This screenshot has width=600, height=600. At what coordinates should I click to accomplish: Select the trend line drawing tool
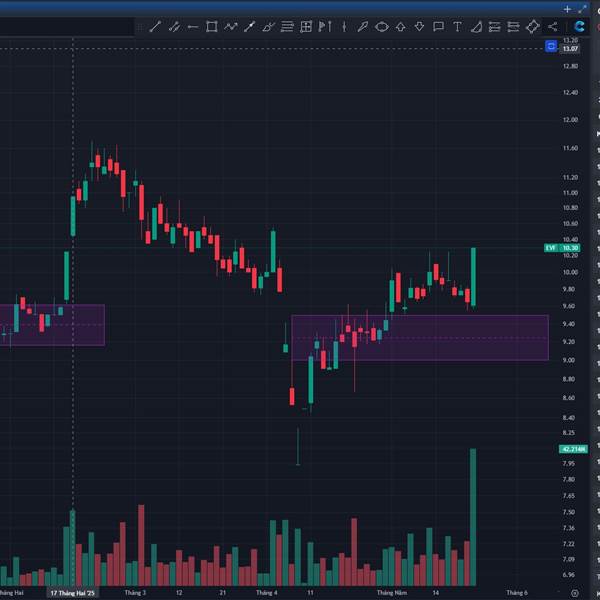point(155,27)
